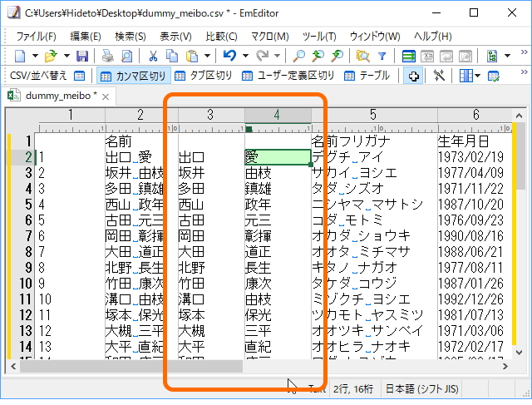Expand the main toolbar overflow chevron
The width and height of the screenshot is (532, 405).
(525, 52)
